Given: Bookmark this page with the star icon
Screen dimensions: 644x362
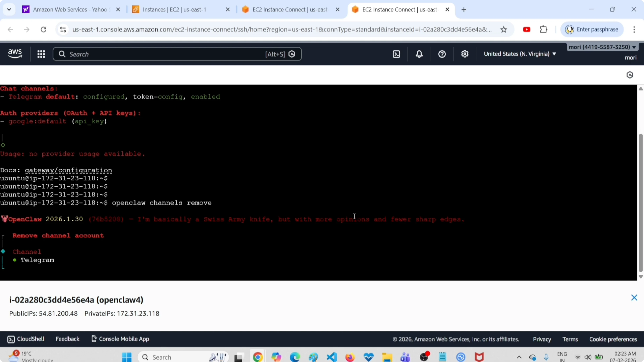Looking at the screenshot, I should point(503,30).
